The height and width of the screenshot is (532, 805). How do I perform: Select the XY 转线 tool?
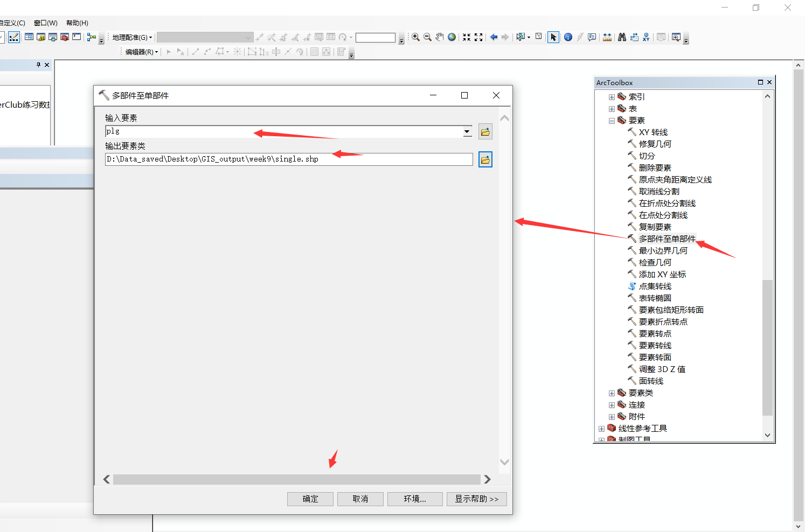[x=653, y=132]
